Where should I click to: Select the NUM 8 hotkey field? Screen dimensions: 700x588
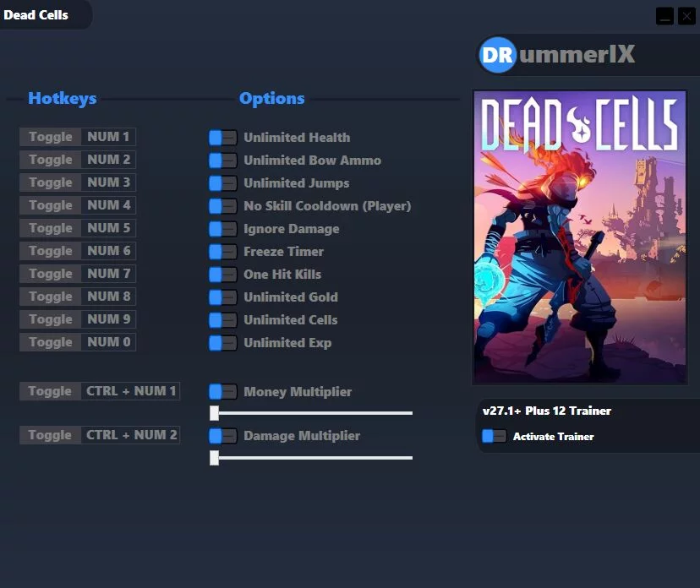[x=108, y=297]
